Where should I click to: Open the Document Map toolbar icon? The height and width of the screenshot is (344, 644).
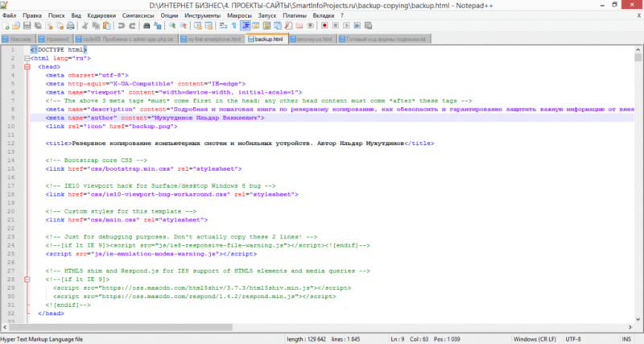point(266,26)
